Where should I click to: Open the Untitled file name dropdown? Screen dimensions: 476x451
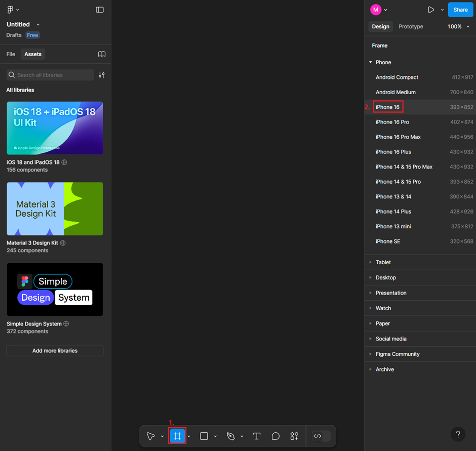coord(38,25)
